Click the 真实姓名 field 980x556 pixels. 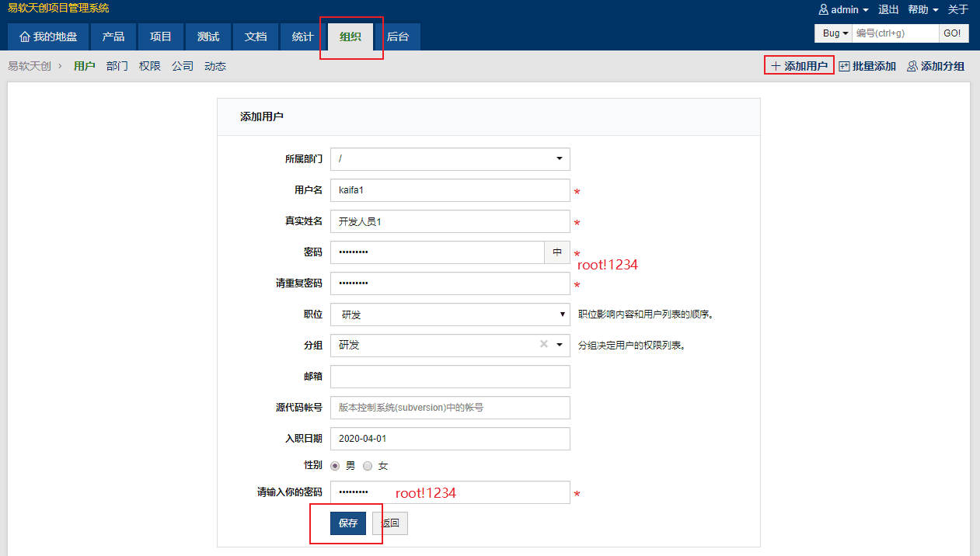[450, 221]
